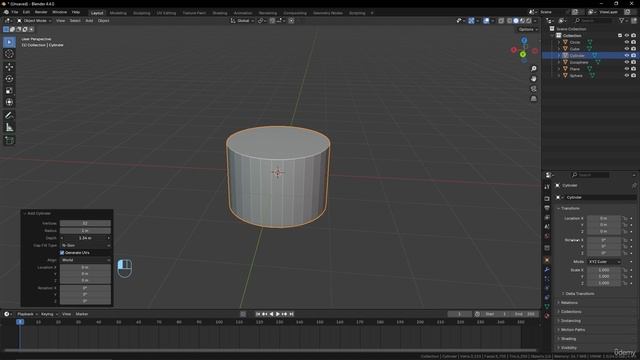
Task: Select the Rotate tool
Action: pyautogui.click(x=9, y=78)
